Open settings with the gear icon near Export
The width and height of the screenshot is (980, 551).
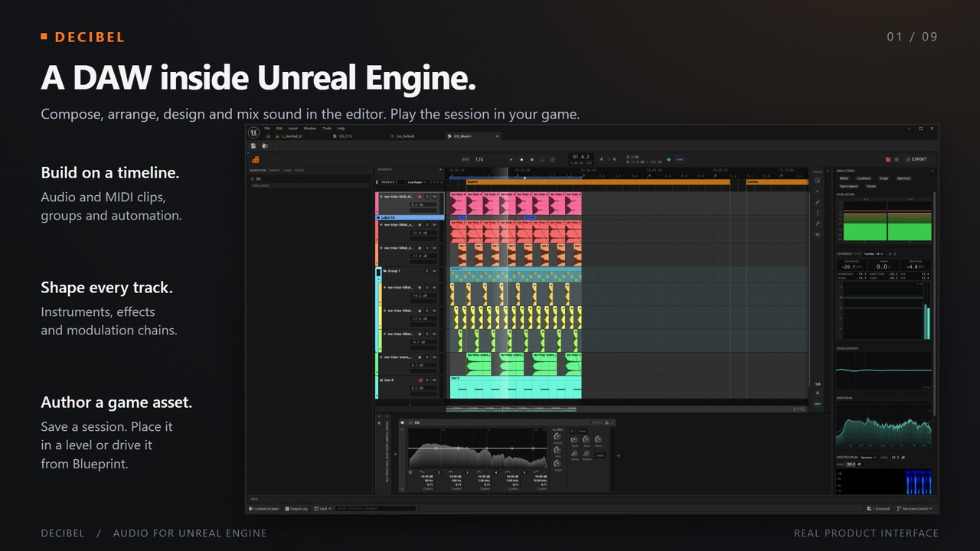coord(896,159)
